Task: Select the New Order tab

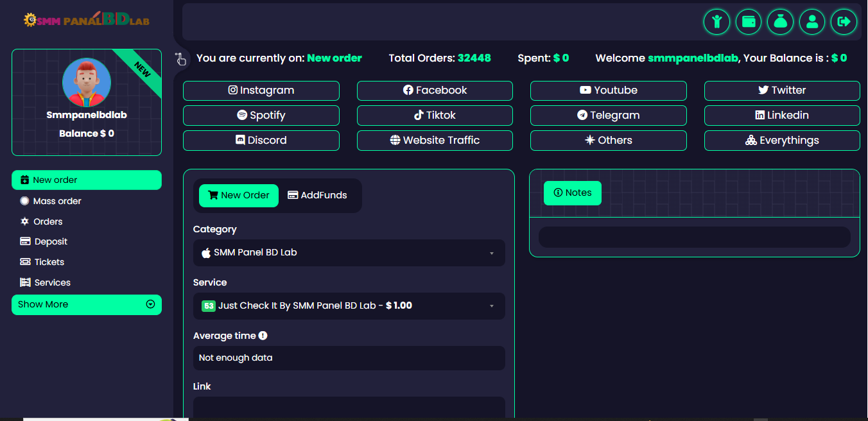Action: point(239,196)
